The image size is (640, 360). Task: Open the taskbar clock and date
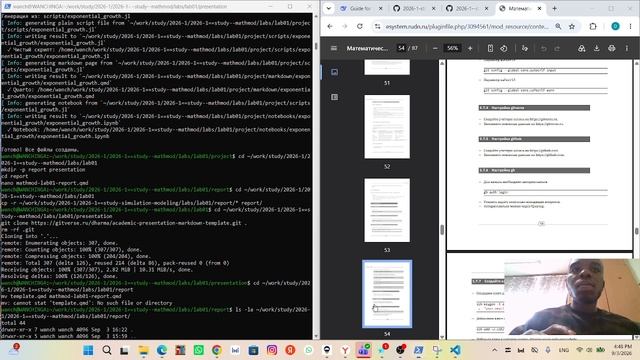pyautogui.click(x=622, y=350)
